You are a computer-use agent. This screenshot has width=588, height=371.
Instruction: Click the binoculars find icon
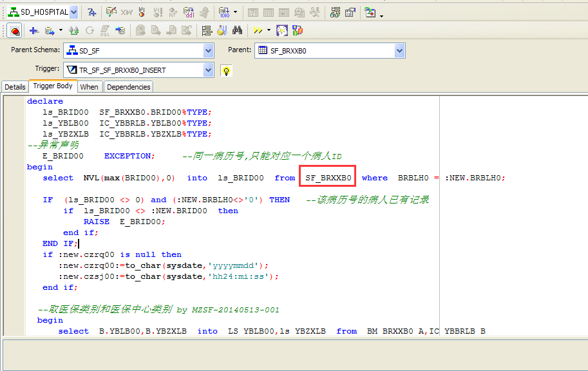click(x=237, y=30)
